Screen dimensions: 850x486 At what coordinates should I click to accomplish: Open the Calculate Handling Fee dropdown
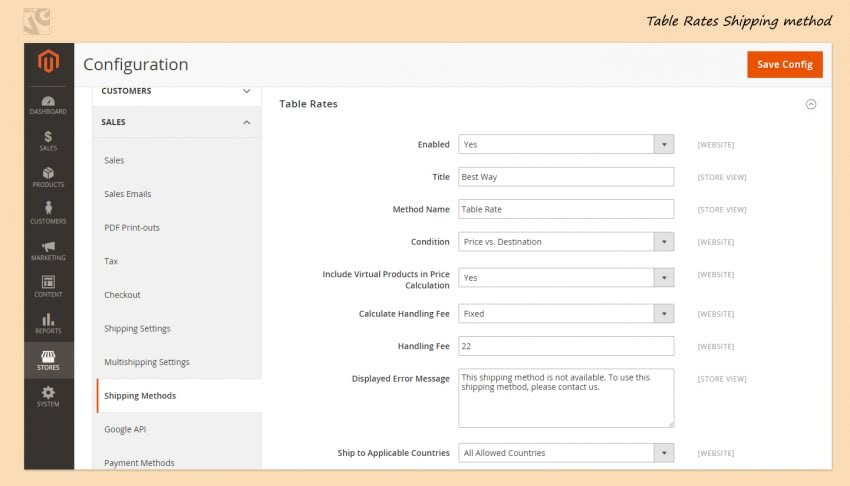click(x=566, y=314)
